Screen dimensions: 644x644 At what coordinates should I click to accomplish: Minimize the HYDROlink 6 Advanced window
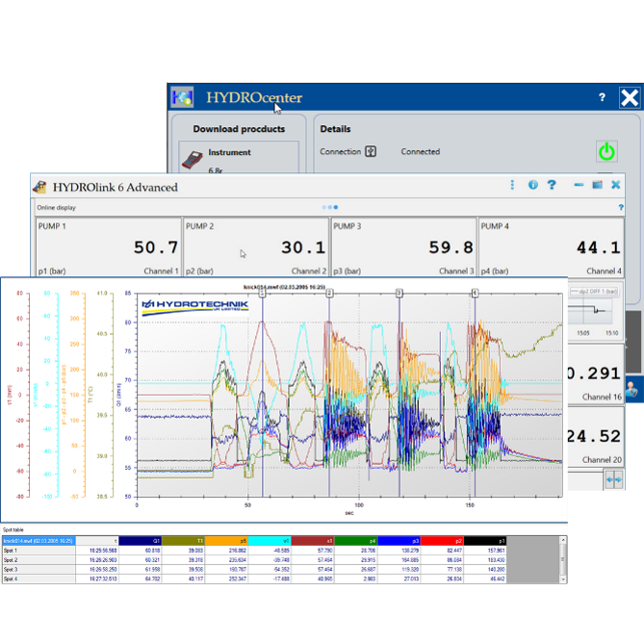coord(579,185)
